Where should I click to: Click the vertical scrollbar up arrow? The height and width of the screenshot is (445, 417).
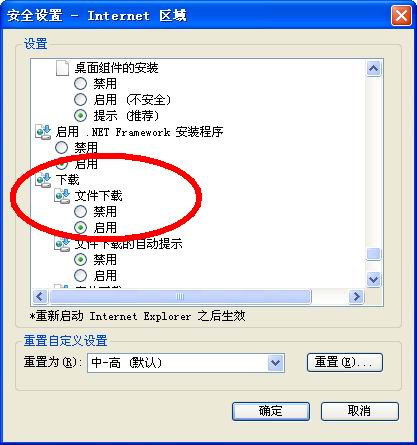click(374, 69)
